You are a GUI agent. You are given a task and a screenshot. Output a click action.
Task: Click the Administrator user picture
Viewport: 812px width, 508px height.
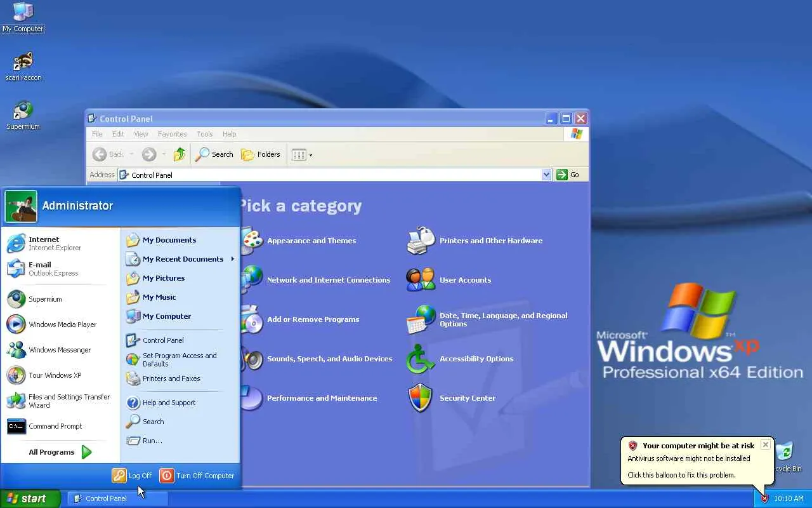pyautogui.click(x=21, y=206)
